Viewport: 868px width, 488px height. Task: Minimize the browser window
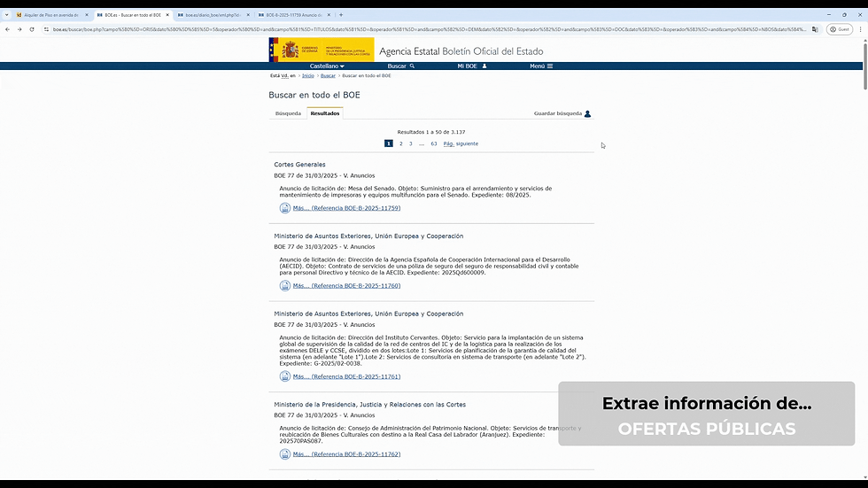[x=829, y=15]
